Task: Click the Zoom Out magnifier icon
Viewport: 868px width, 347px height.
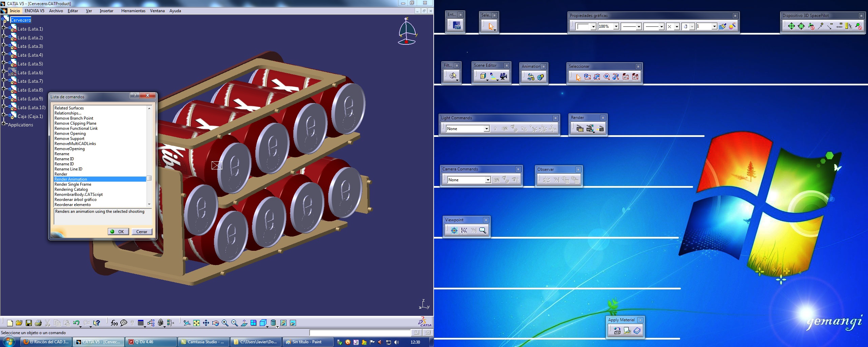Action: [x=234, y=323]
